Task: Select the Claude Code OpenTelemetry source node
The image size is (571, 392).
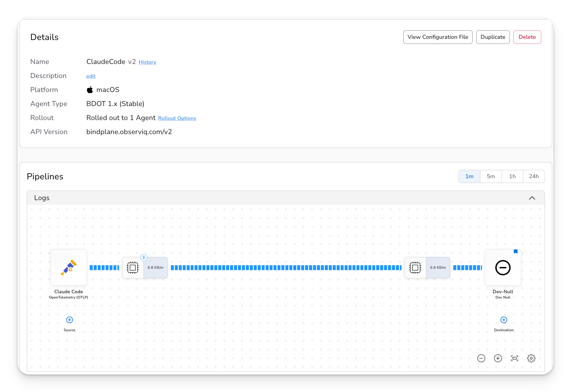Action: (68, 267)
